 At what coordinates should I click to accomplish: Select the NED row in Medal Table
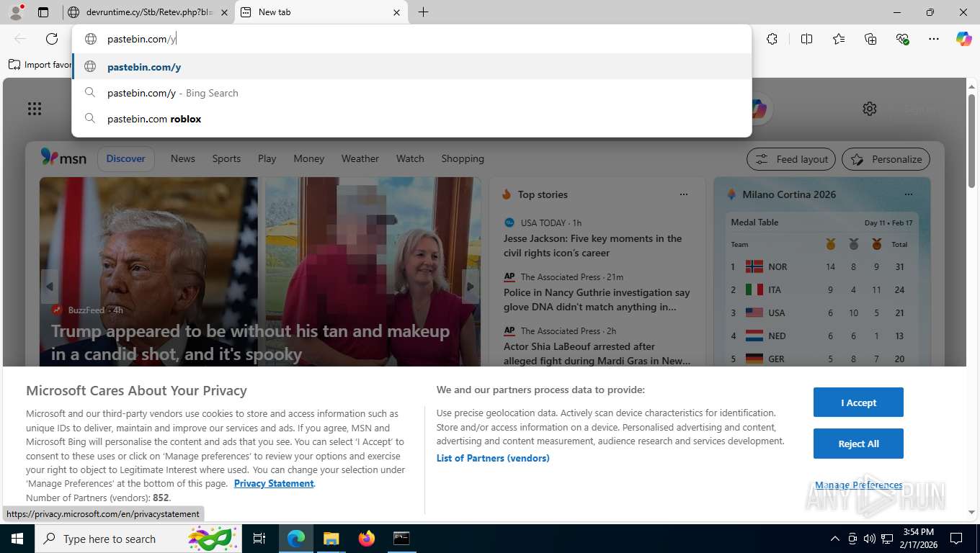coord(821,336)
